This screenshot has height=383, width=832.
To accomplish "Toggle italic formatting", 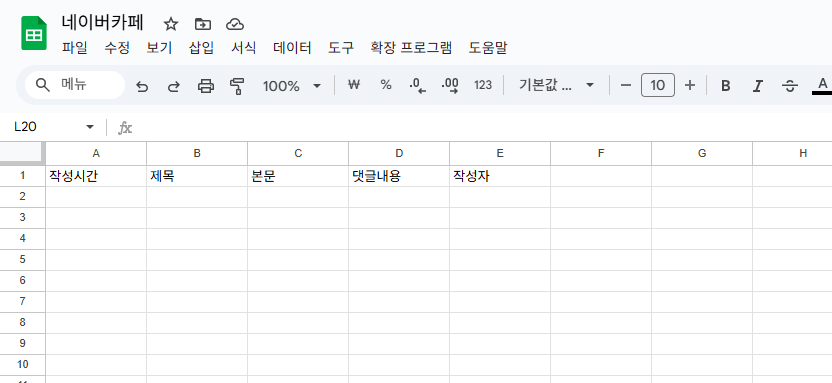I will pyautogui.click(x=758, y=85).
